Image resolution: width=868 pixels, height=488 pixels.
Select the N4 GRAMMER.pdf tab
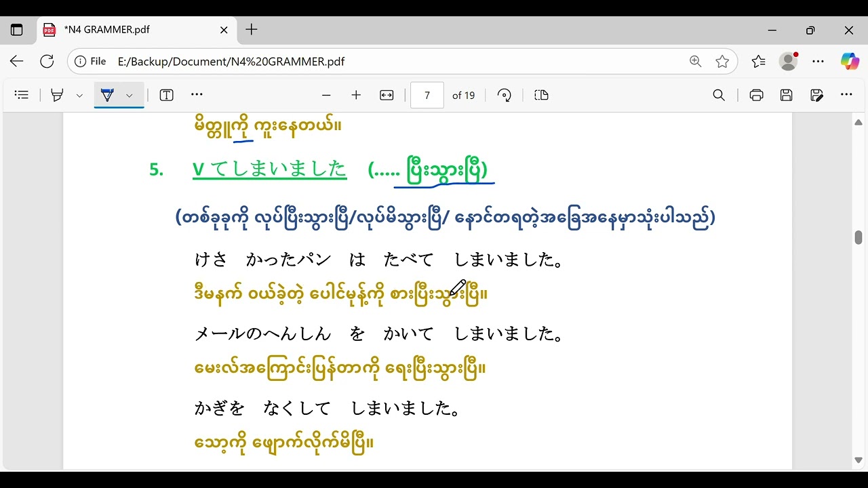coord(136,30)
